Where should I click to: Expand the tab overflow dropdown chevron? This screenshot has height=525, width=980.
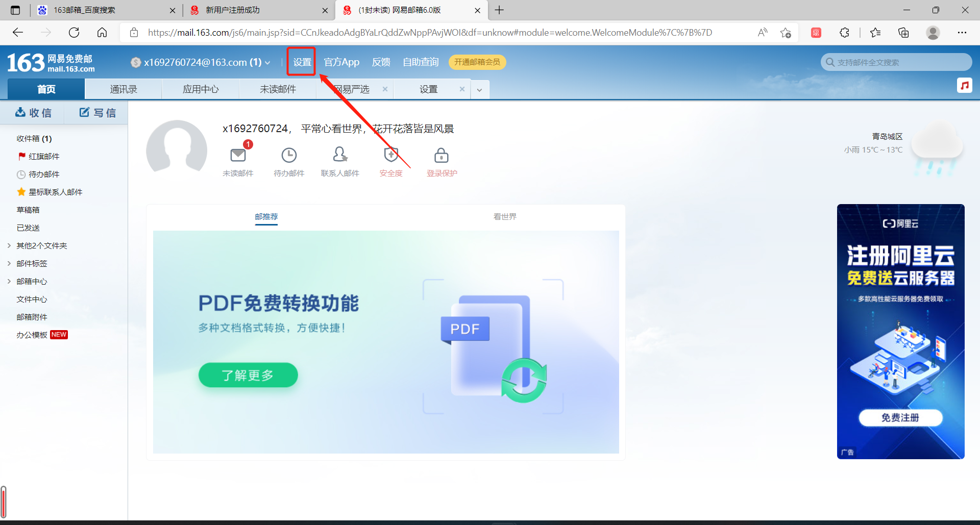coord(479,90)
